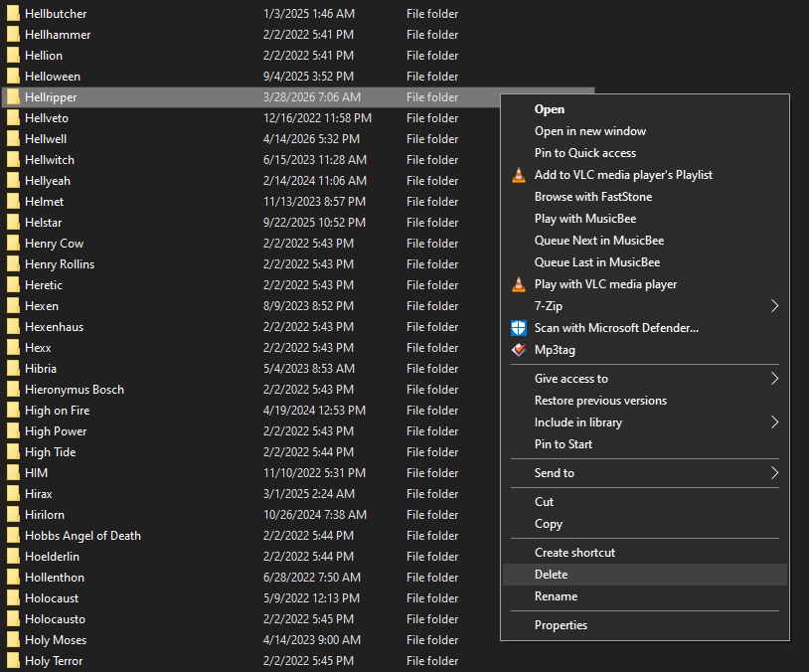Click the Hibria folder icon
Screen dimensions: 809x672
pos(13,369)
